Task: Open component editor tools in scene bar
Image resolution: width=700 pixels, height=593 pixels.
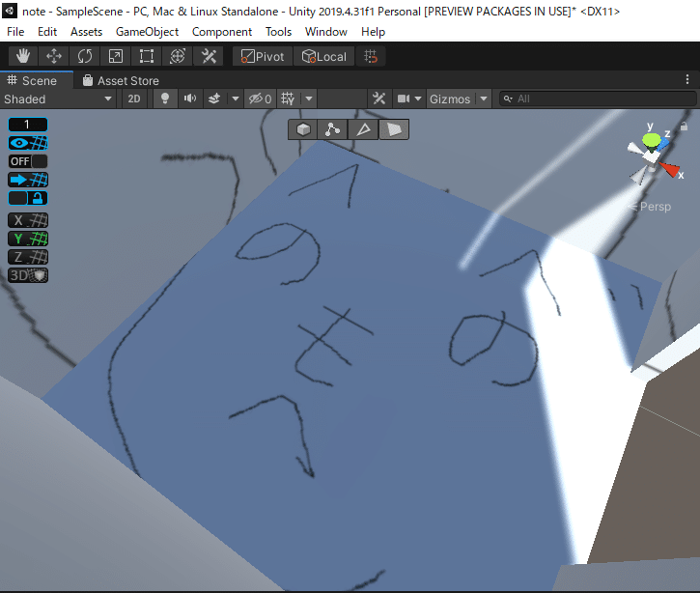Action: (x=379, y=99)
